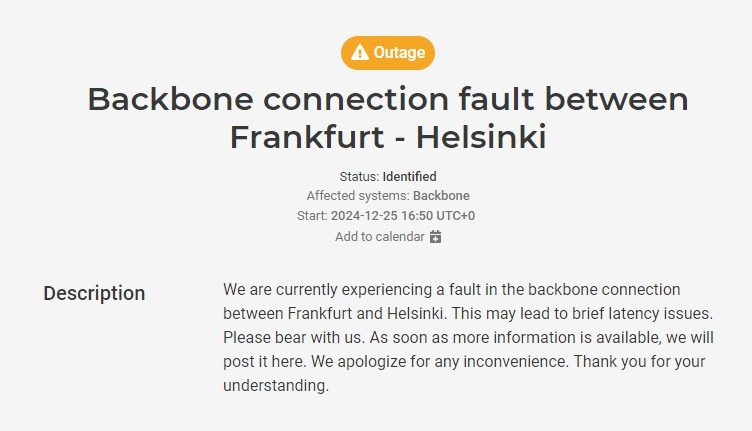
Task: Click the 2024-12-25 start date
Action: click(364, 216)
